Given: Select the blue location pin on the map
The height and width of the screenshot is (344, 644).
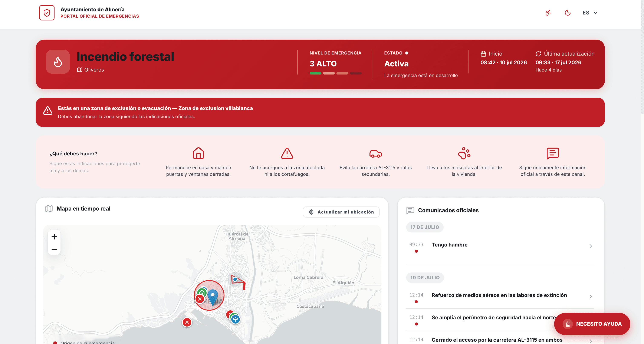Looking at the screenshot, I should click(213, 297).
